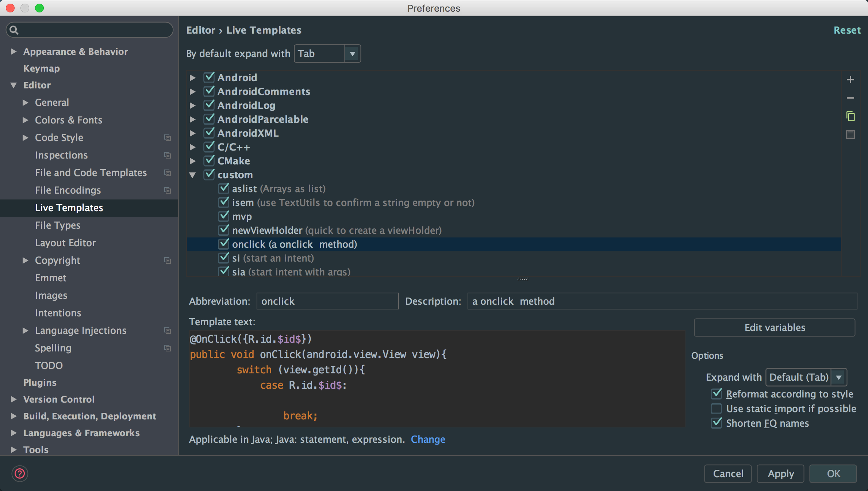The height and width of the screenshot is (491, 868).
Task: Open the Keymap settings page
Action: click(x=42, y=68)
